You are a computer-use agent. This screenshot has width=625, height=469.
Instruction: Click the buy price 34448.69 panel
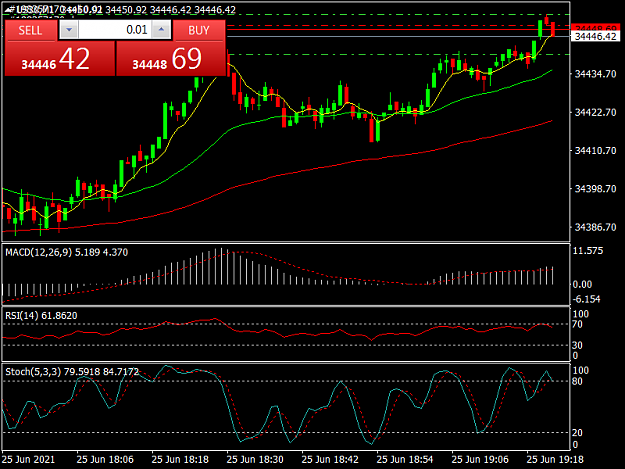[171, 59]
